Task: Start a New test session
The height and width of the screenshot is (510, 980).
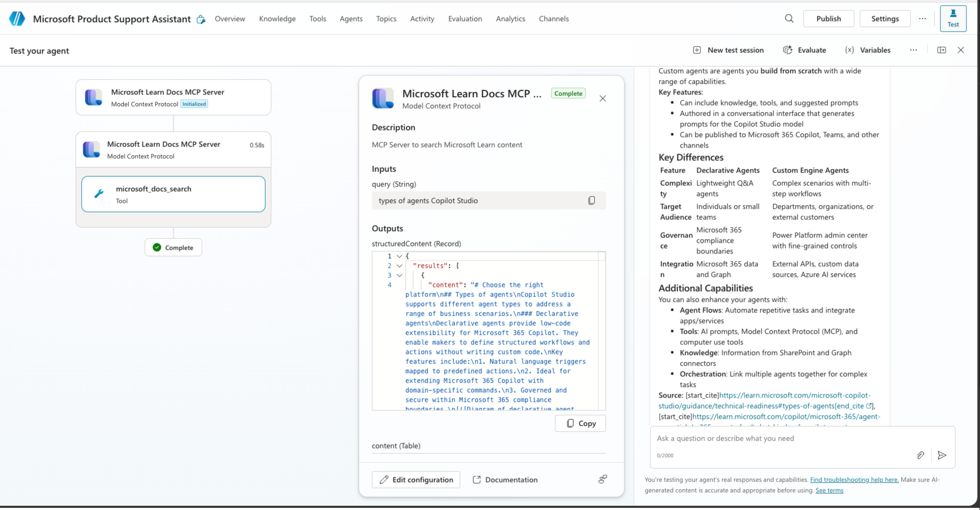Action: coord(728,50)
